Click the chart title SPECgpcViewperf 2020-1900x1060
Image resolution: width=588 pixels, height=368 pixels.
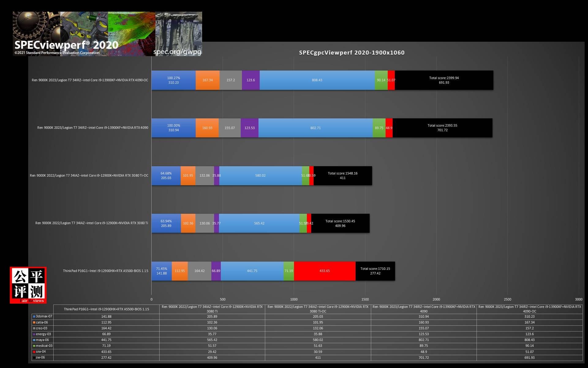[352, 52]
